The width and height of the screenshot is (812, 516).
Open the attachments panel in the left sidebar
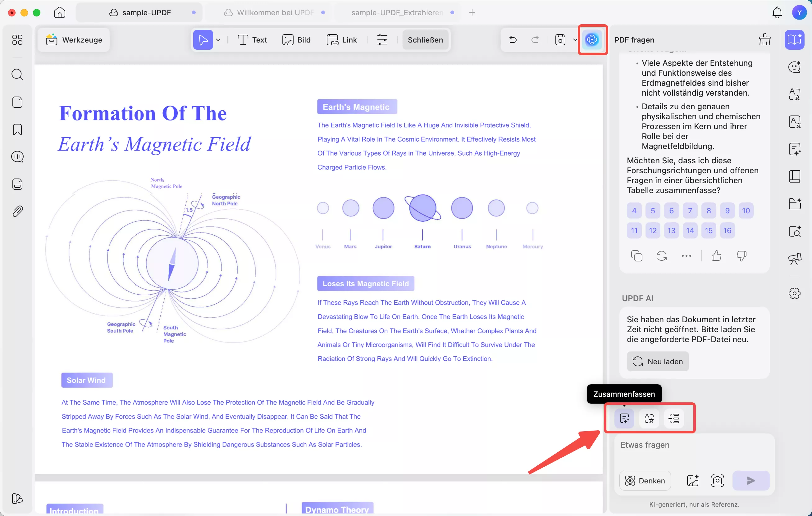[17, 211]
